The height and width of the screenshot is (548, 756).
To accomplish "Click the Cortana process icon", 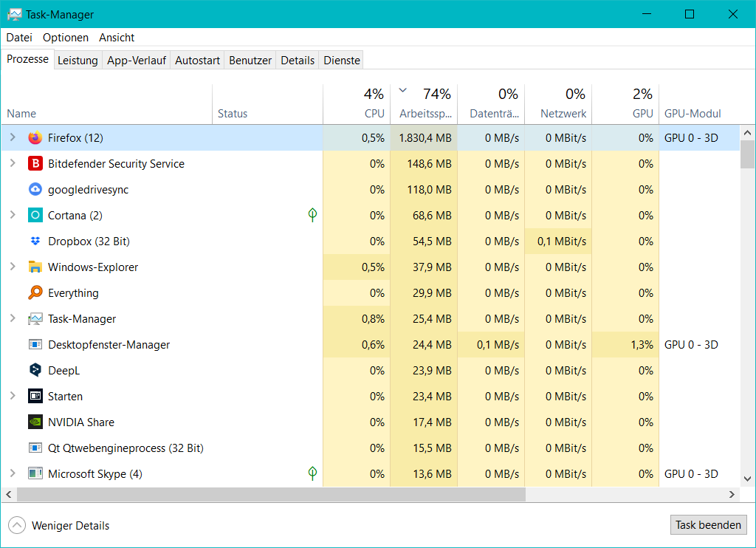I will click(x=35, y=215).
